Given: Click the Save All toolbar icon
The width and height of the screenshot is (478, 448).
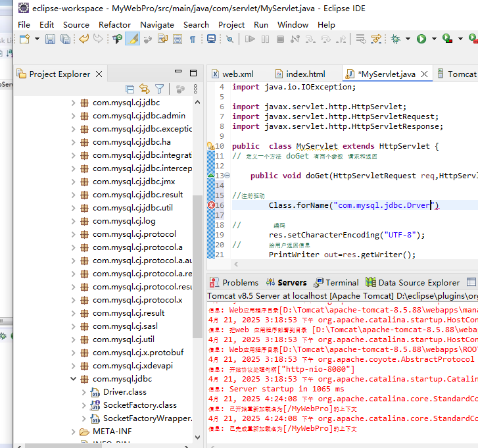Looking at the screenshot, I should 65,39.
